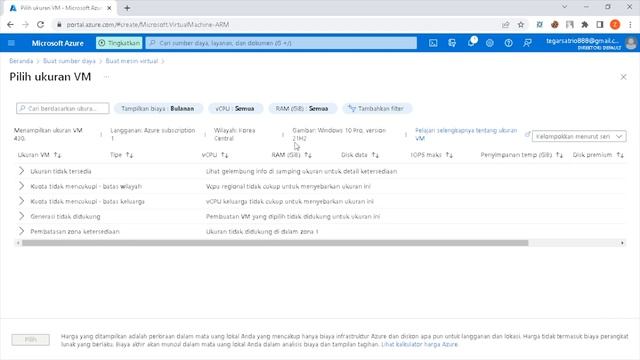Sort by Tipe column arrows
The height and width of the screenshot is (360, 640).
[x=129, y=155]
